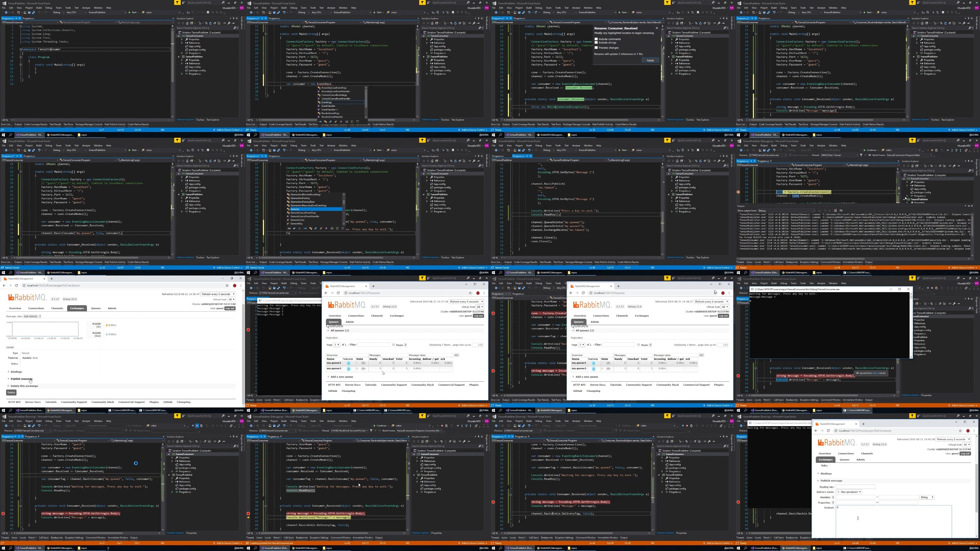Click Apply in Rename Consumer_Received dialog

point(650,61)
